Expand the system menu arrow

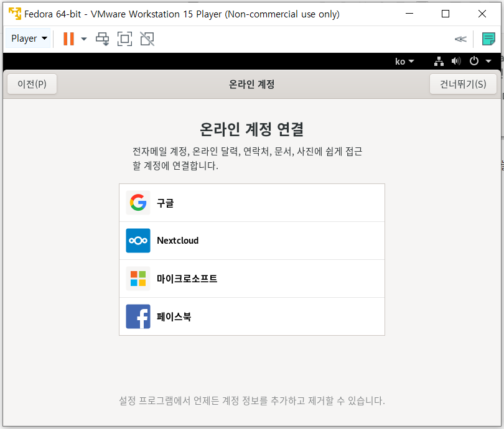click(488, 61)
